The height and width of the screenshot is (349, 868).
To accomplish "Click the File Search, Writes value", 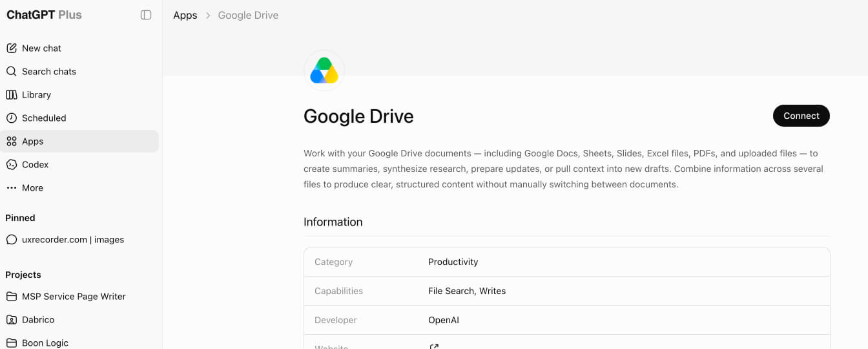I will point(467,291).
